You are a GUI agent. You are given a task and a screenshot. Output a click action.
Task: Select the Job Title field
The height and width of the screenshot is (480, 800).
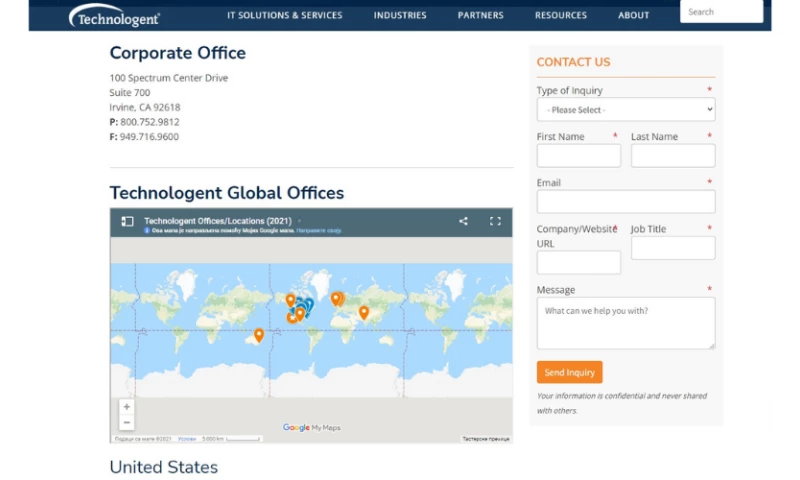point(672,248)
